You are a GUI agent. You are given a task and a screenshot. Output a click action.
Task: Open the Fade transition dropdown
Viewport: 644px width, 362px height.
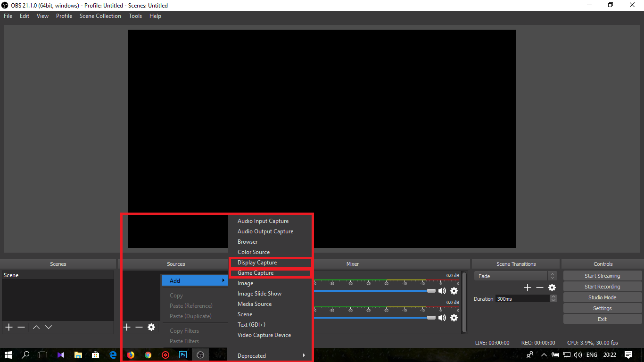[515, 276]
